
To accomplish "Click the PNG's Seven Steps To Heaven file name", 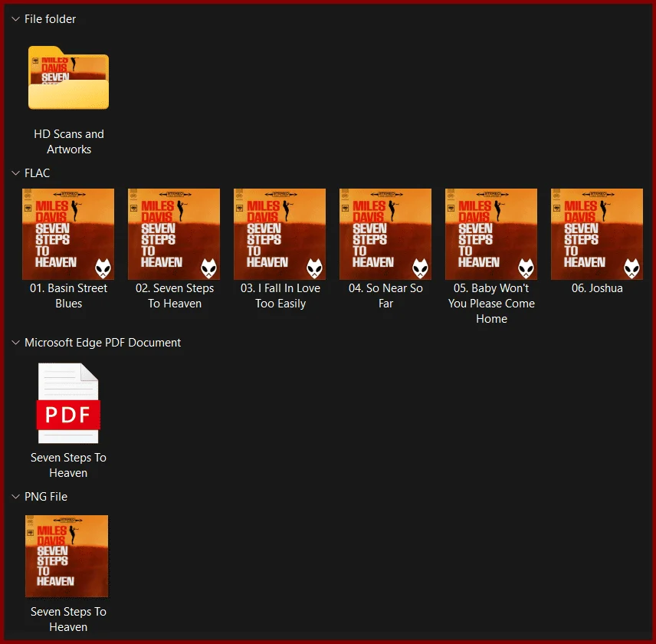I will point(68,619).
